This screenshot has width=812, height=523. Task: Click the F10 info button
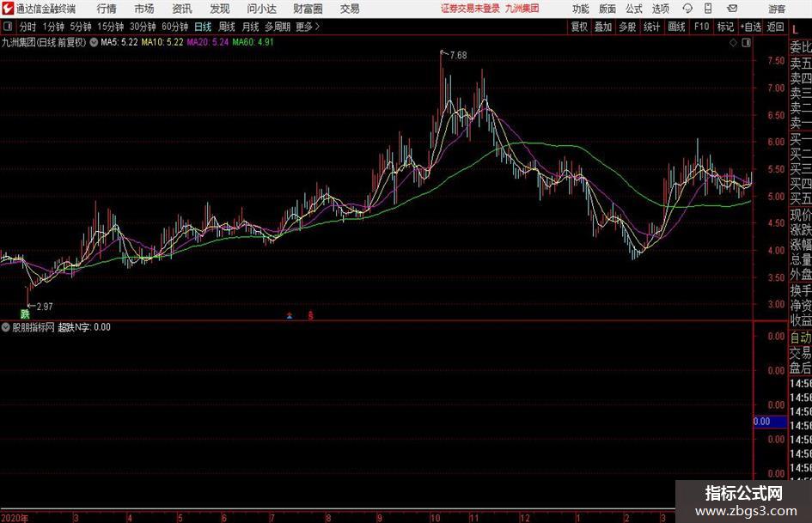tap(702, 27)
